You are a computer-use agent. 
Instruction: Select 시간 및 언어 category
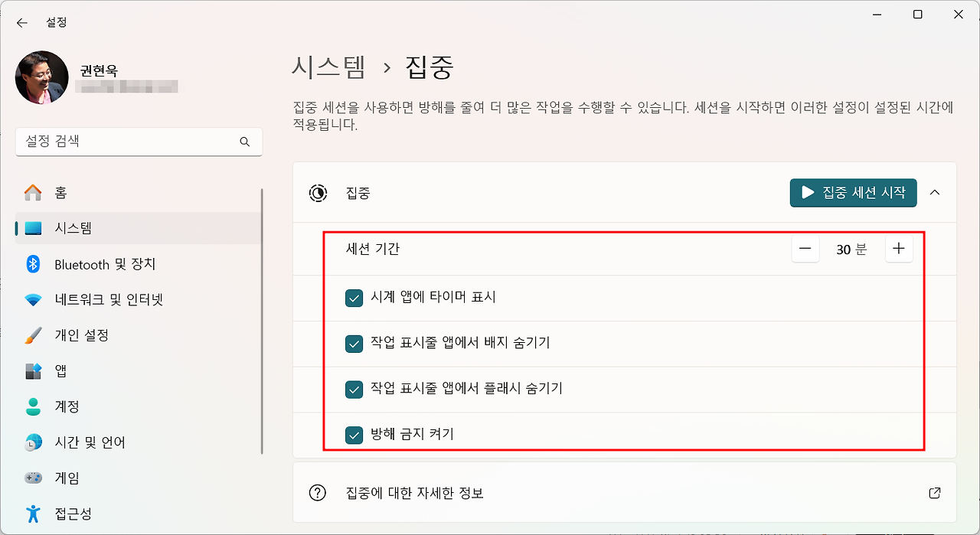[x=89, y=442]
